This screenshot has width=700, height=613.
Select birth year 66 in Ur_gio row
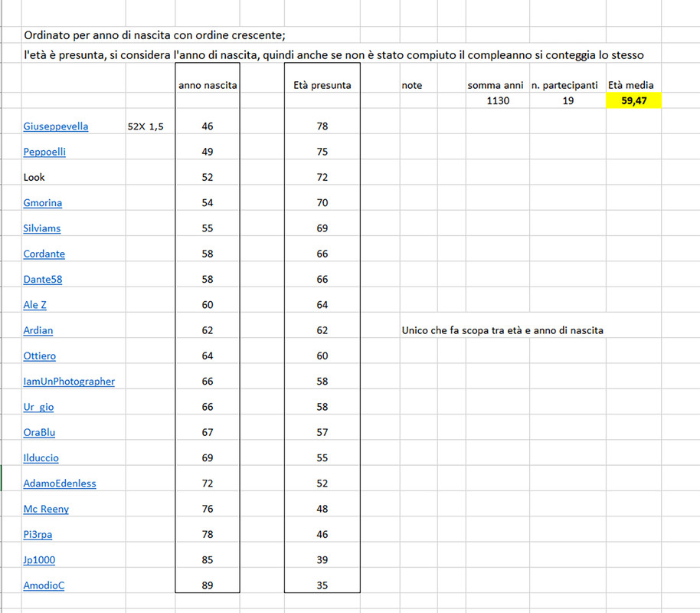pyautogui.click(x=207, y=407)
